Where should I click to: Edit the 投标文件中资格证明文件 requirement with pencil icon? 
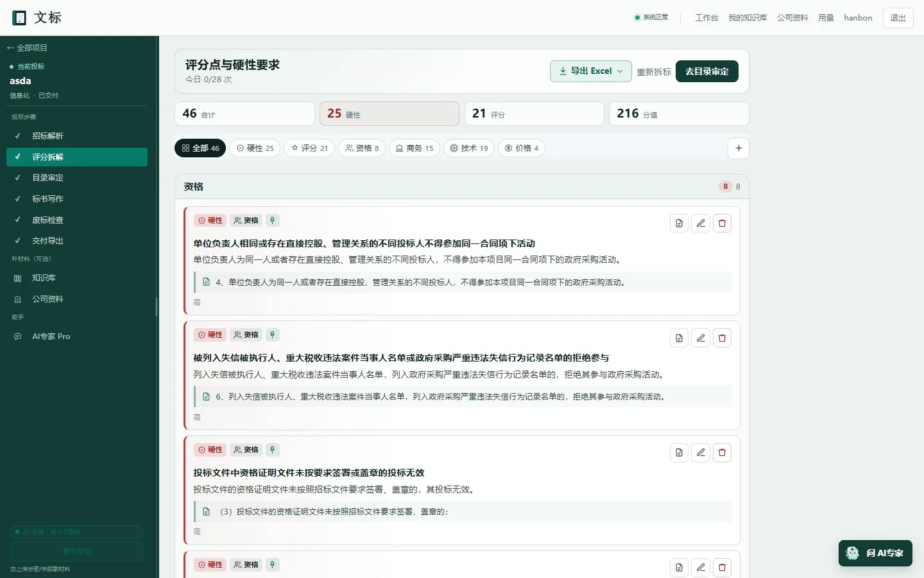point(701,453)
